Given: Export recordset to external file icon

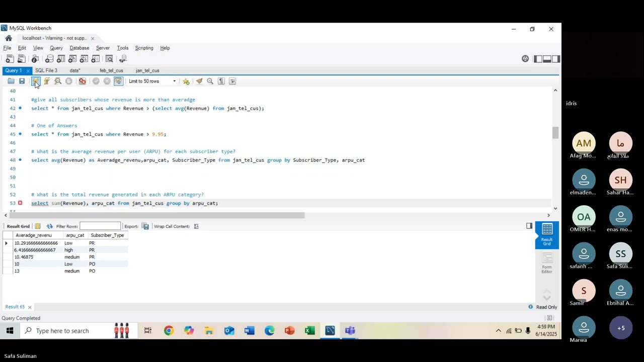Looking at the screenshot, I should click(x=145, y=226).
